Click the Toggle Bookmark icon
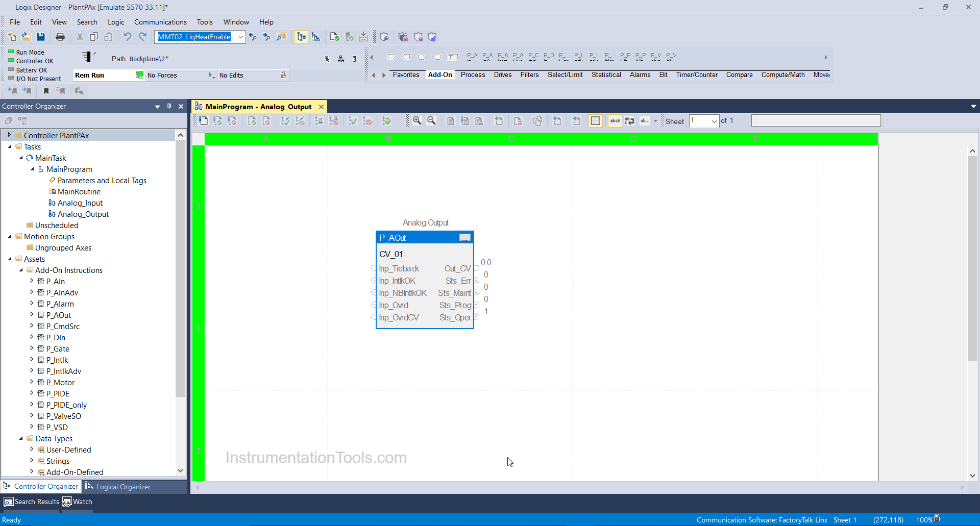Screen dimensions: 980x526 46,91
